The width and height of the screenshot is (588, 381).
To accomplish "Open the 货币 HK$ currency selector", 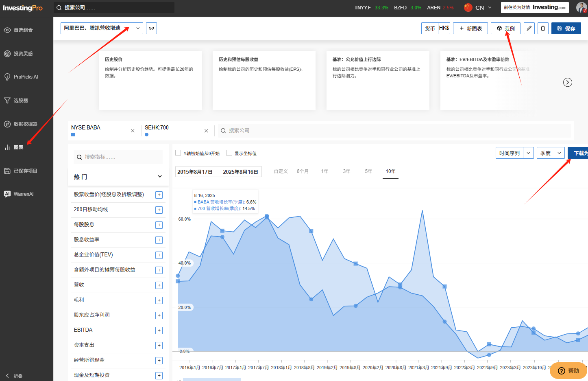I will click(x=436, y=28).
